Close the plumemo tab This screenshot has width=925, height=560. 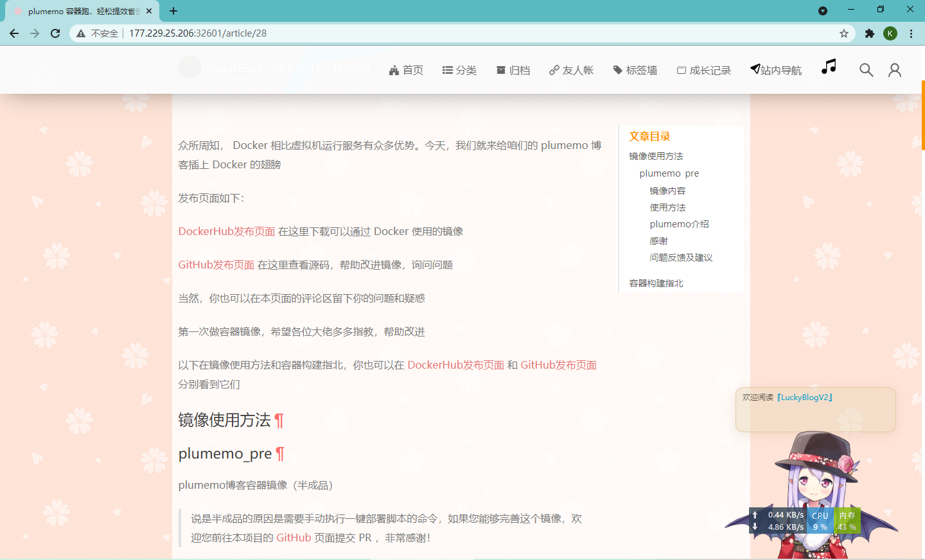pos(149,11)
